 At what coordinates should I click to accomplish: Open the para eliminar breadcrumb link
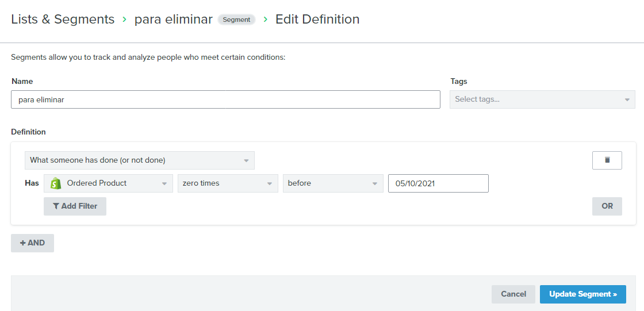point(174,20)
